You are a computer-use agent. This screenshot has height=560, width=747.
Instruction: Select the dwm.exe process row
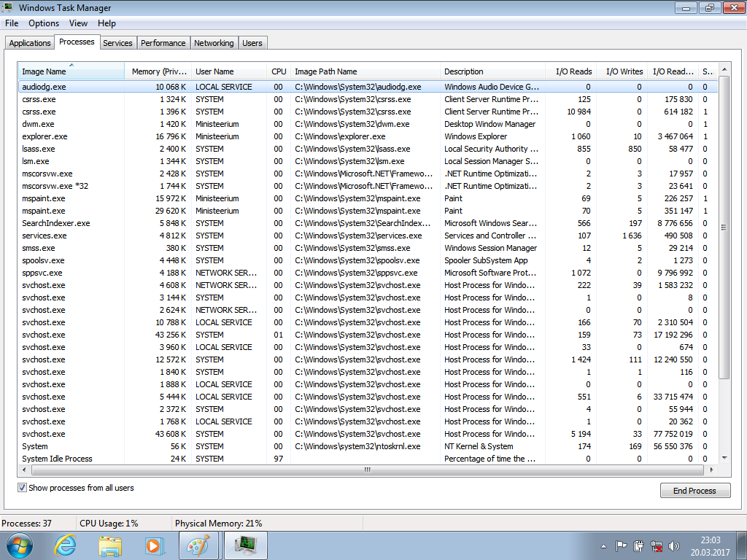368,124
